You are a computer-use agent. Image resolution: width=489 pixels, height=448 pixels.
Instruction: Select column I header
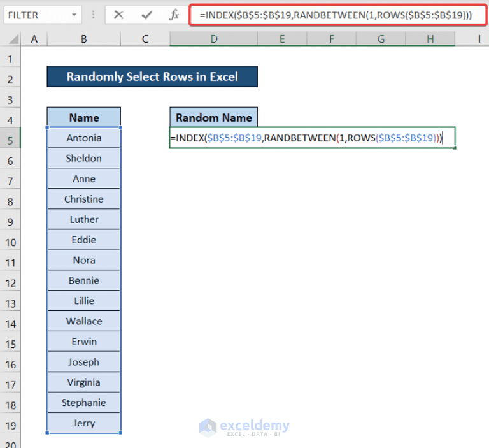pyautogui.click(x=479, y=40)
